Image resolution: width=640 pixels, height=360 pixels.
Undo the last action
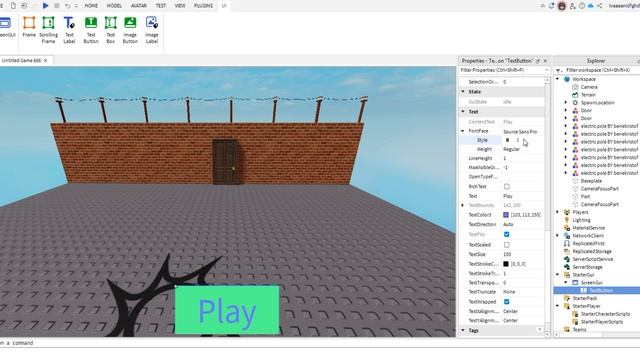click(x=67, y=6)
